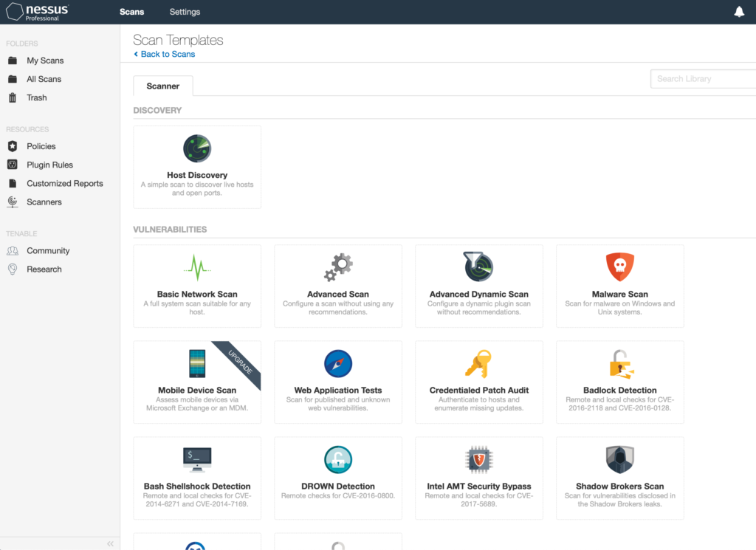Click the Nessus Professional logo
The width and height of the screenshot is (756, 550).
click(x=38, y=12)
